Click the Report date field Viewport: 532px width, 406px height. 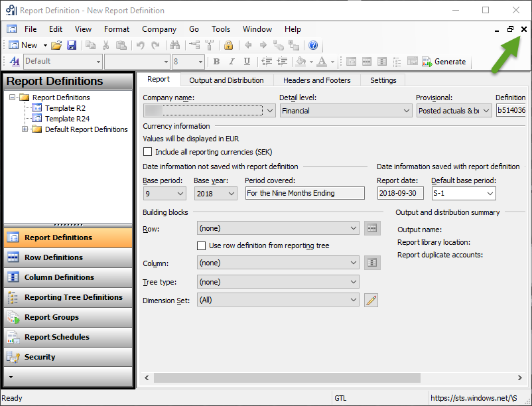coord(401,193)
